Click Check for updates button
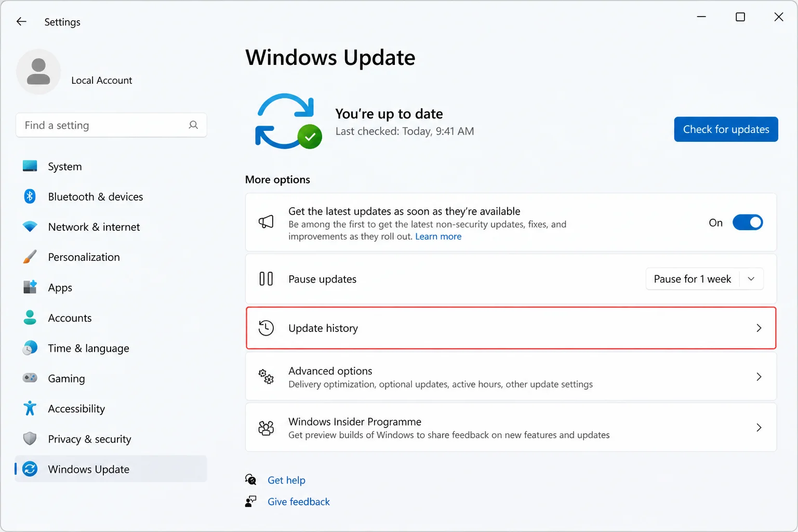 (726, 129)
